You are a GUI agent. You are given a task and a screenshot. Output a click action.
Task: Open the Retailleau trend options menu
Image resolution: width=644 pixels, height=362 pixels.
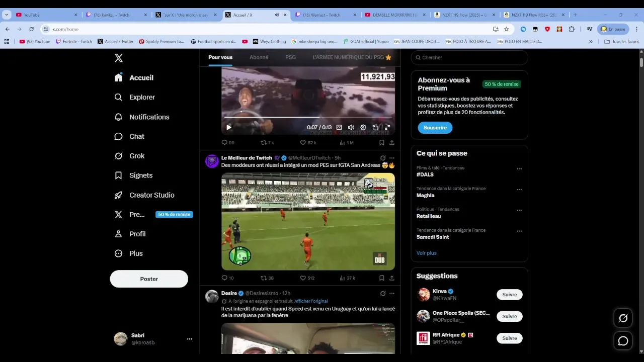[x=519, y=211]
